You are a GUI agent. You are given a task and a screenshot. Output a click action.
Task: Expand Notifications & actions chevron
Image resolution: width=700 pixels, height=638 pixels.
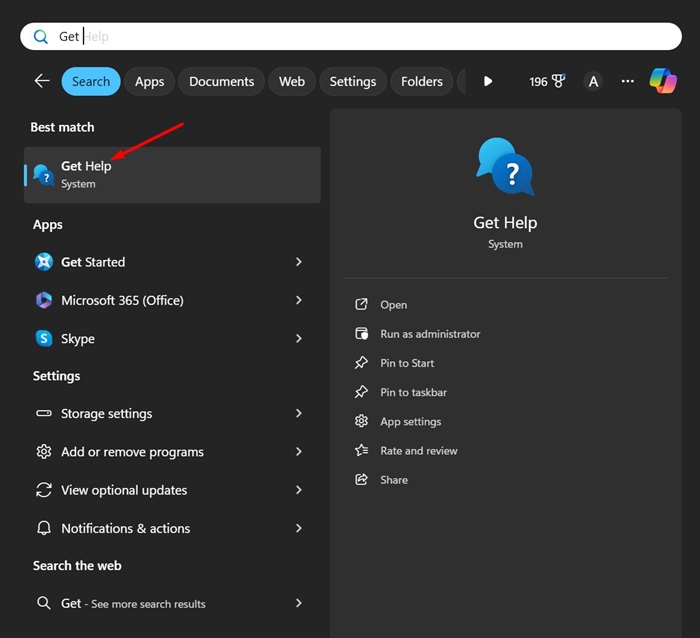[299, 529]
